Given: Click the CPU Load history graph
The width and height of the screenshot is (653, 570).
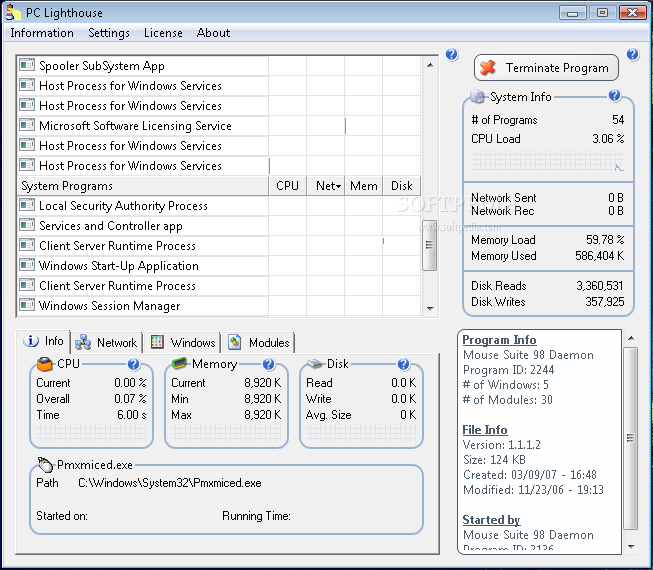Looking at the screenshot, I should pos(547,160).
